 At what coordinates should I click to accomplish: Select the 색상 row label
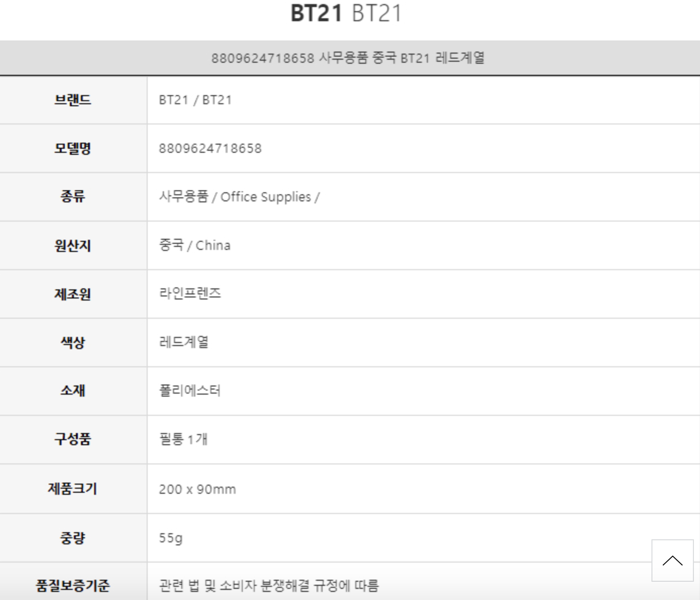[x=73, y=342]
